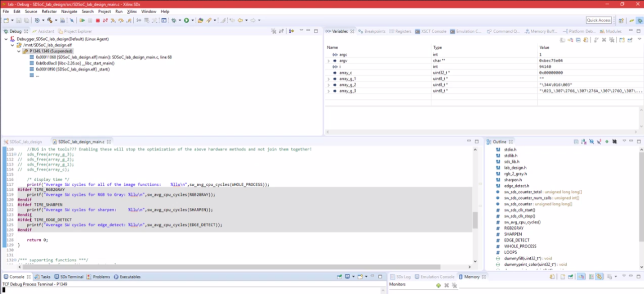Toggle Hide Static Members in Outline toolbar

(x=599, y=141)
